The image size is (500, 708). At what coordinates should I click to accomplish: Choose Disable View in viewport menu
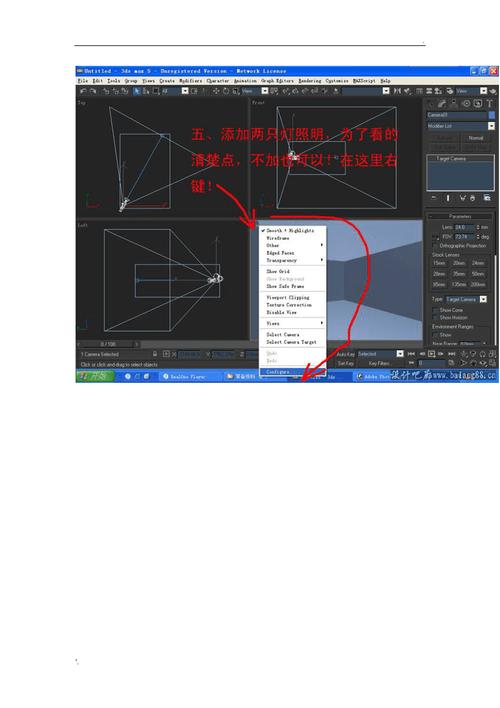(x=292, y=312)
